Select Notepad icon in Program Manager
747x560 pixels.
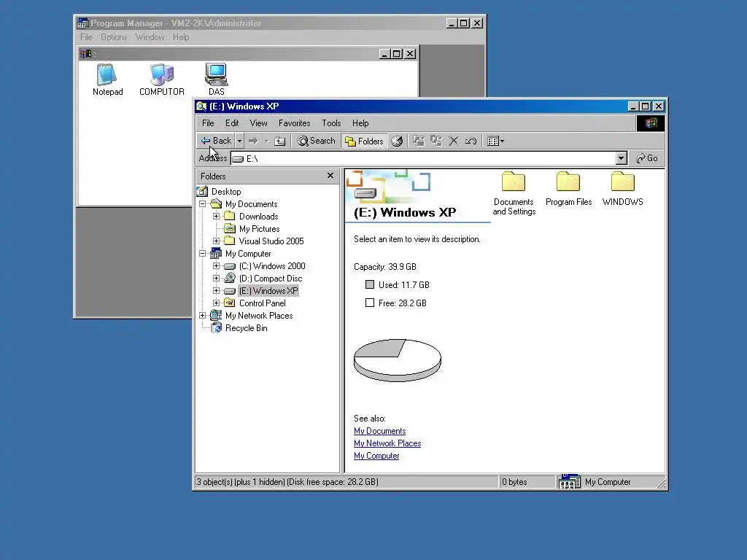pos(107,80)
